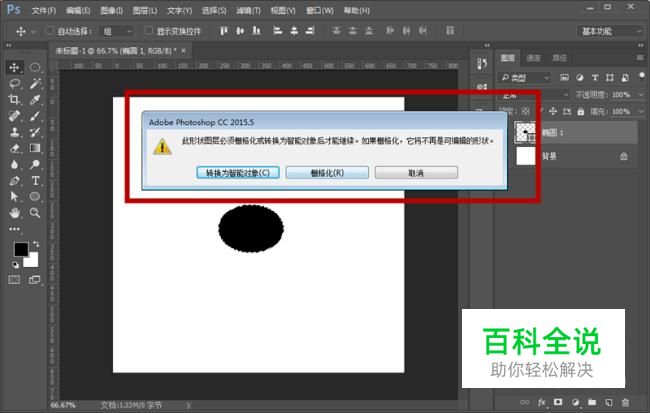Select the Dodge tool
This screenshot has height=413, width=650.
coord(35,164)
